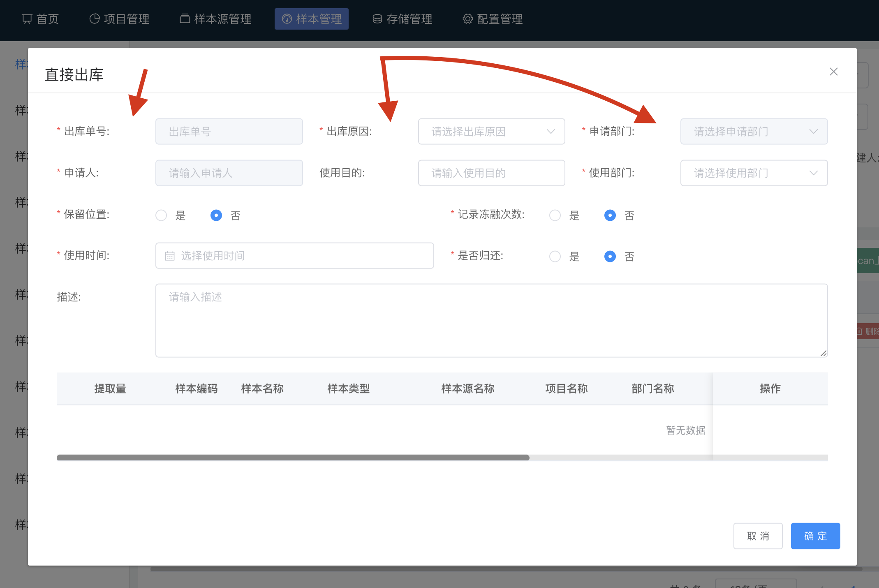
Task: Click the home icon in top navigation
Action: (x=27, y=19)
